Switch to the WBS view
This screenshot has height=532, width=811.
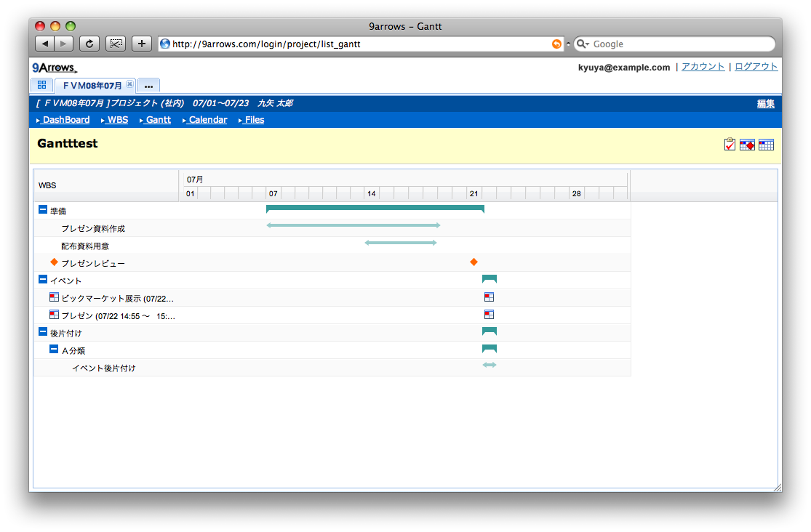pos(117,120)
